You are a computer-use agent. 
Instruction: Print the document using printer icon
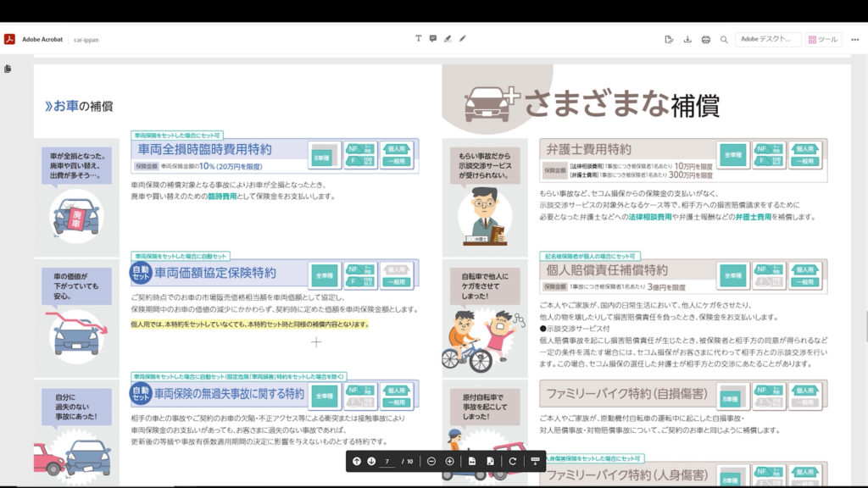coord(705,39)
